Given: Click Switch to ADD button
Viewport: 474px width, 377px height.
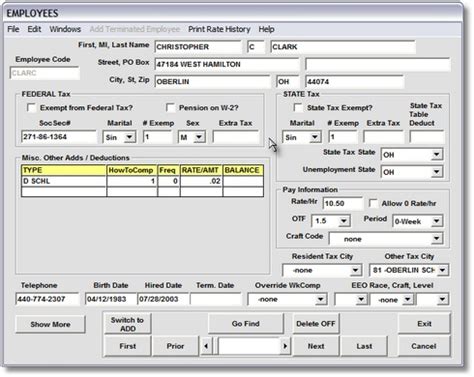Looking at the screenshot, I should (x=127, y=324).
